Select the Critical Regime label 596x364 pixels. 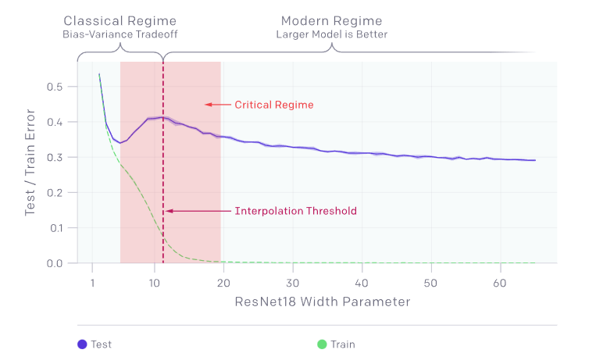coord(274,105)
